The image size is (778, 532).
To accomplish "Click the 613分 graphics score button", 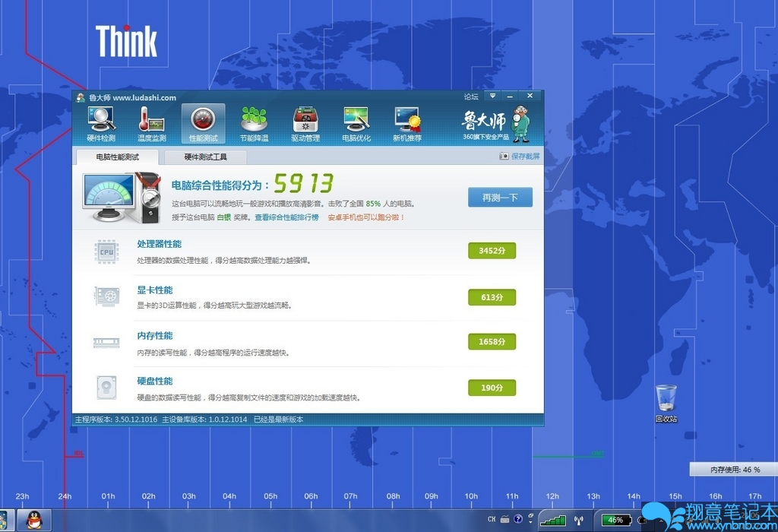I will [x=492, y=297].
